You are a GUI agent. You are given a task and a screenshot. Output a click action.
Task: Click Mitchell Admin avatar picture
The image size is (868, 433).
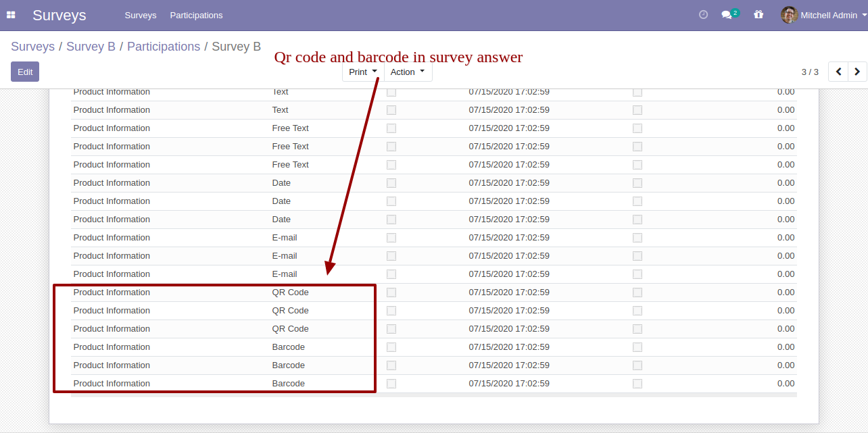click(789, 15)
